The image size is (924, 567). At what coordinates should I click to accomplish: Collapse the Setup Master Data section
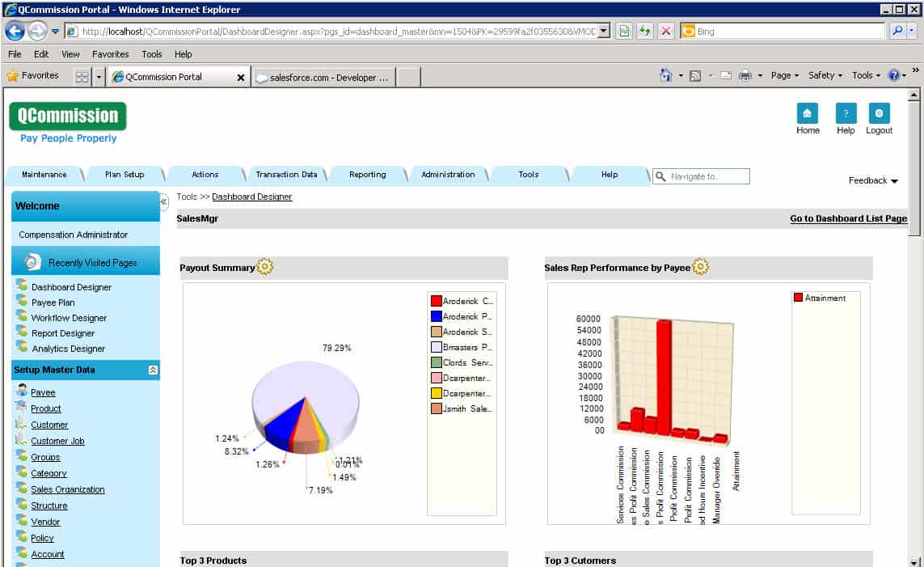coord(152,370)
